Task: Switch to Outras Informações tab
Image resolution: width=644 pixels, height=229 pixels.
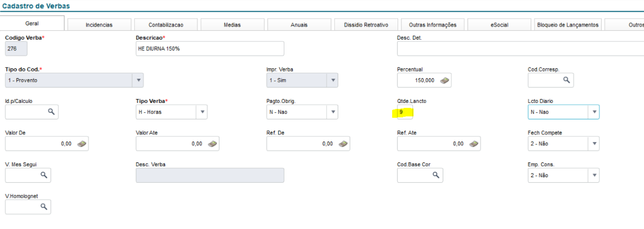Action: (432, 25)
